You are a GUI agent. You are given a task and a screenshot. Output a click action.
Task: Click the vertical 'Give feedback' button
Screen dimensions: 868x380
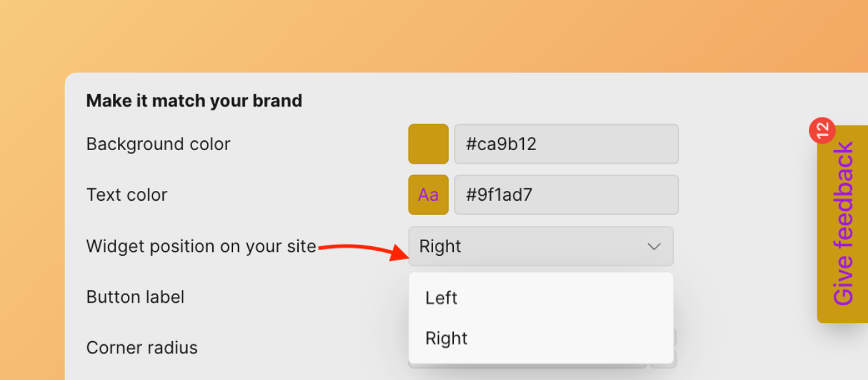[843, 224]
